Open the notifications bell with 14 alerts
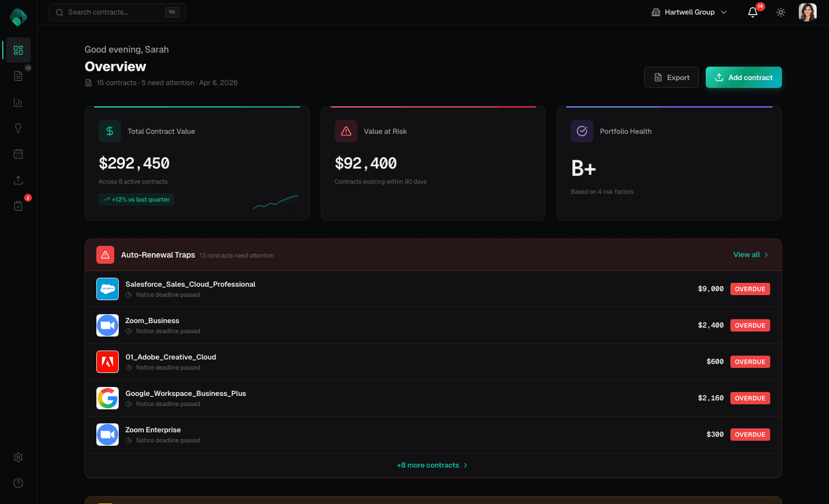 (x=752, y=12)
